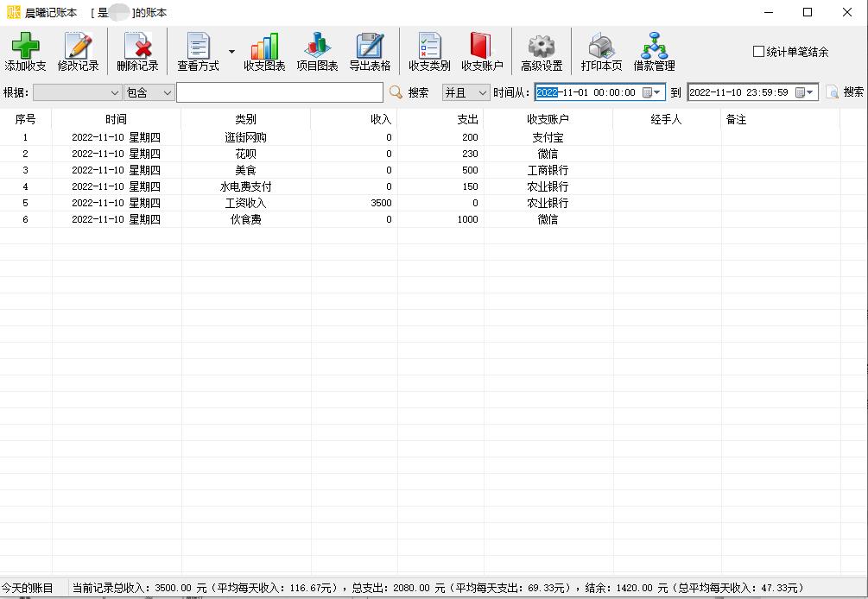This screenshot has width=868, height=599.
Task: Open the 项目图表 chart icon
Action: point(317,47)
